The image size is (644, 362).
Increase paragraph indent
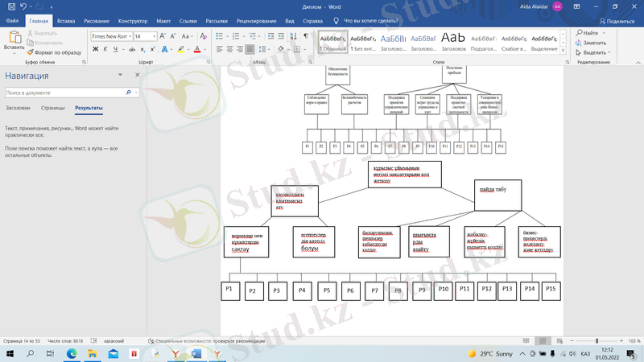[x=281, y=36]
